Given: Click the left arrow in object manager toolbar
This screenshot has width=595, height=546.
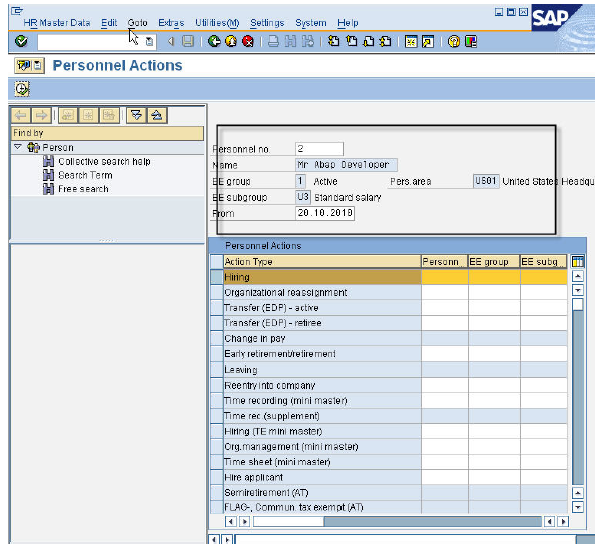Looking at the screenshot, I should coord(21,115).
